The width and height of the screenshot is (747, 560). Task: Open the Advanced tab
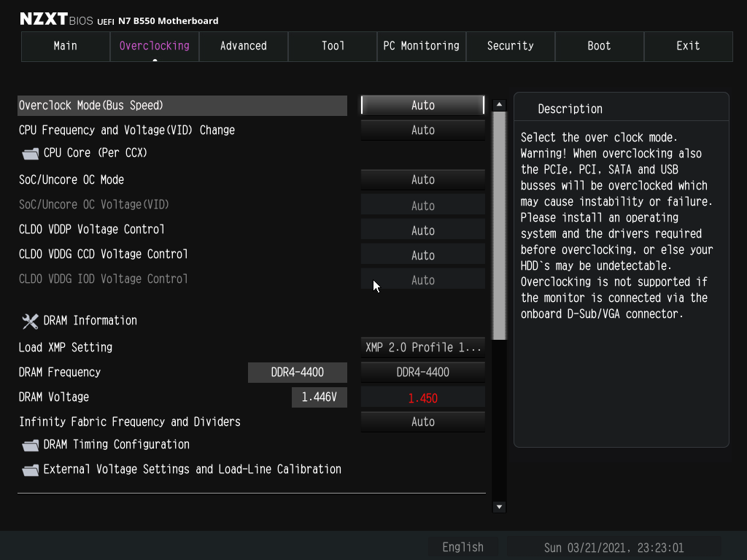[244, 46]
